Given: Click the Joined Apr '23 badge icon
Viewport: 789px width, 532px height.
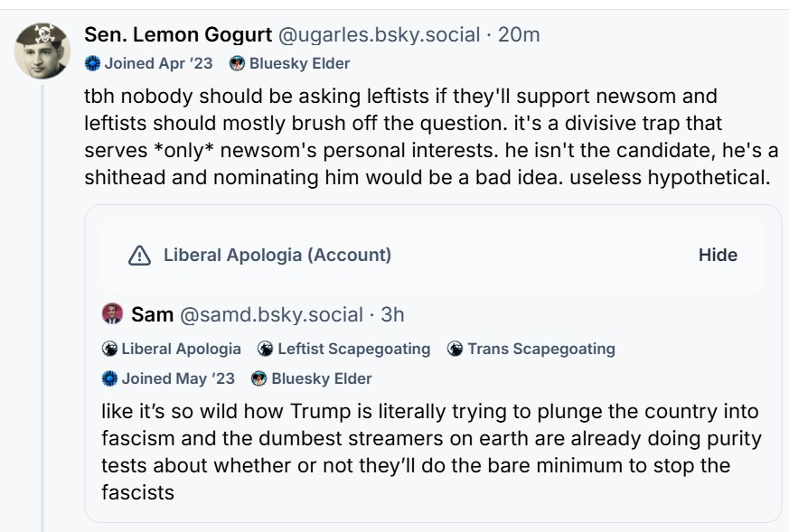Looking at the screenshot, I should tap(91, 63).
